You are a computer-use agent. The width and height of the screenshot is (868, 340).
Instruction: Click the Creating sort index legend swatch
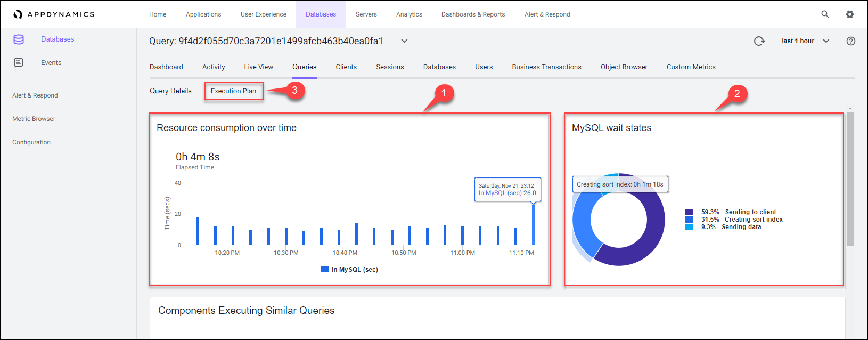tap(689, 220)
